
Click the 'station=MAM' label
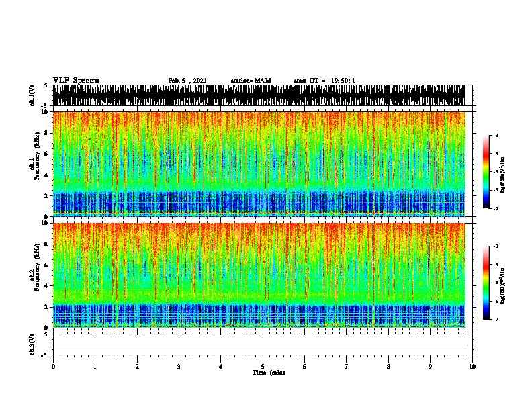click(x=251, y=81)
